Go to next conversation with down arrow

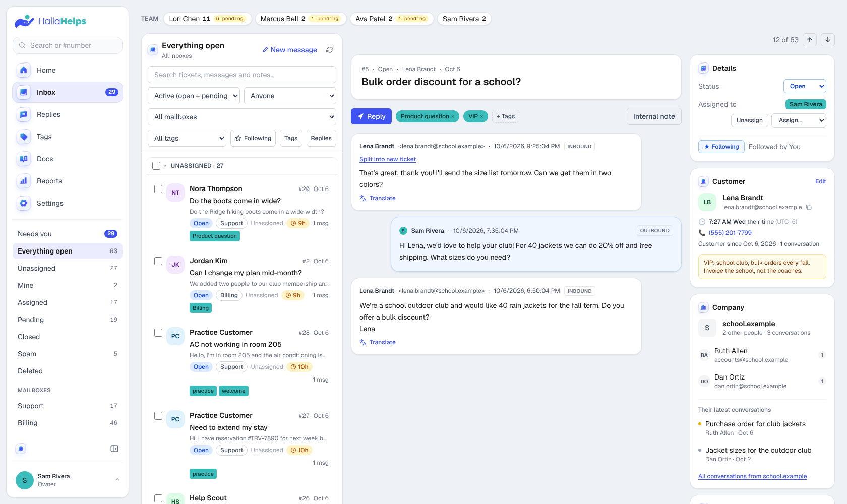pos(828,40)
